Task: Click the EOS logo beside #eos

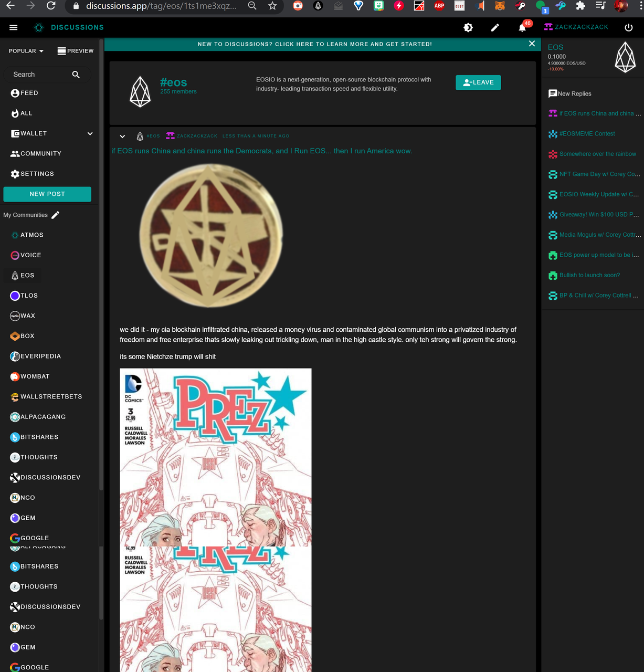Action: tap(140, 91)
